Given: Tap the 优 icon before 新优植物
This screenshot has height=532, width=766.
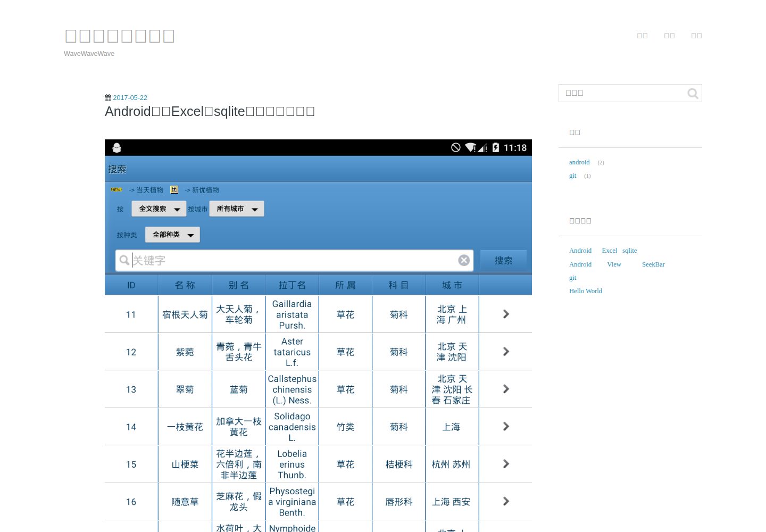Looking at the screenshot, I should (174, 189).
